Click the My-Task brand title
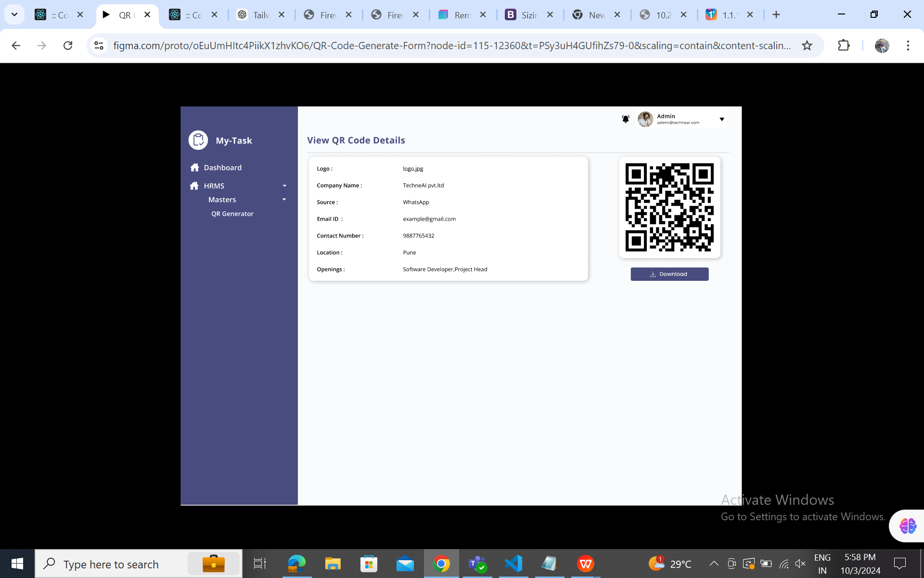The width and height of the screenshot is (924, 578). click(234, 140)
